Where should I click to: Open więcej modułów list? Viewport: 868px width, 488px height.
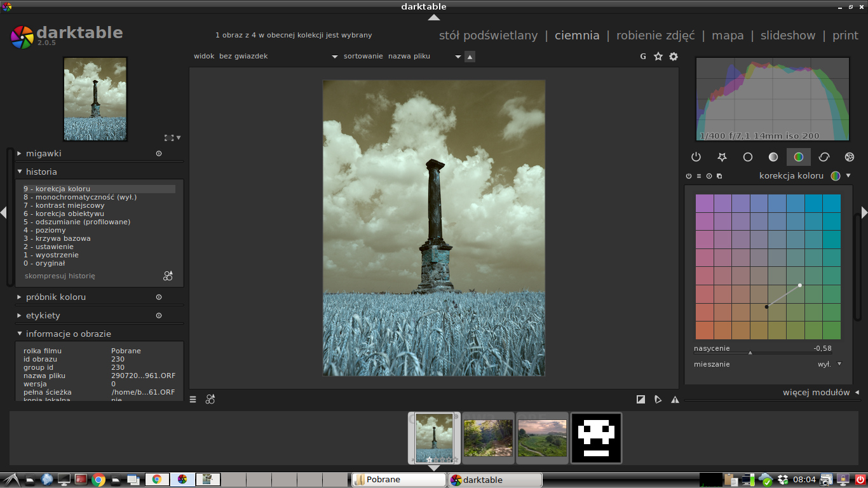coord(816,393)
